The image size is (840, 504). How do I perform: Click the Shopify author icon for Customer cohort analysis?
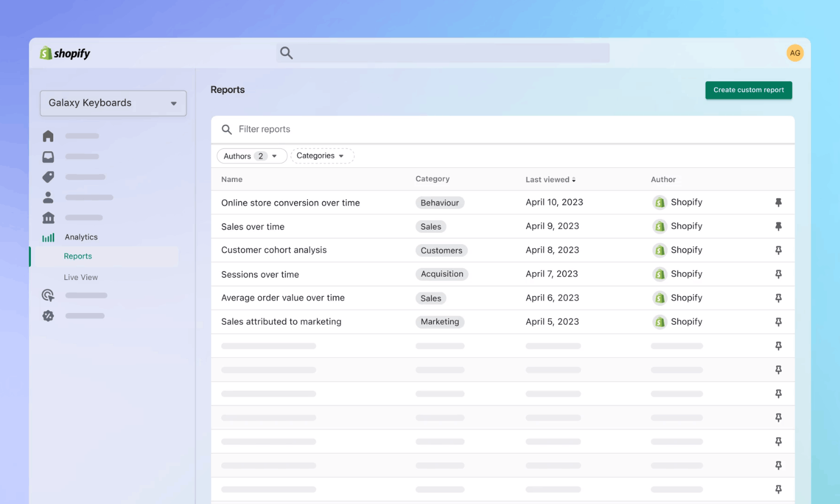660,250
